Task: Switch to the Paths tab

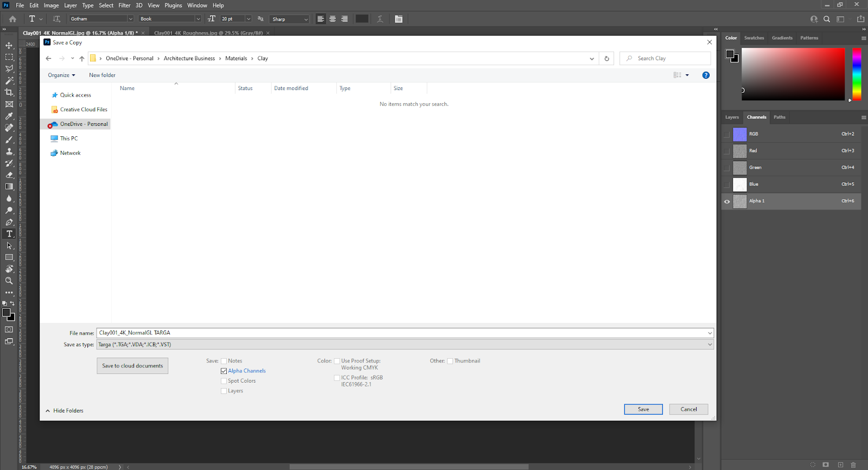Action: 780,117
